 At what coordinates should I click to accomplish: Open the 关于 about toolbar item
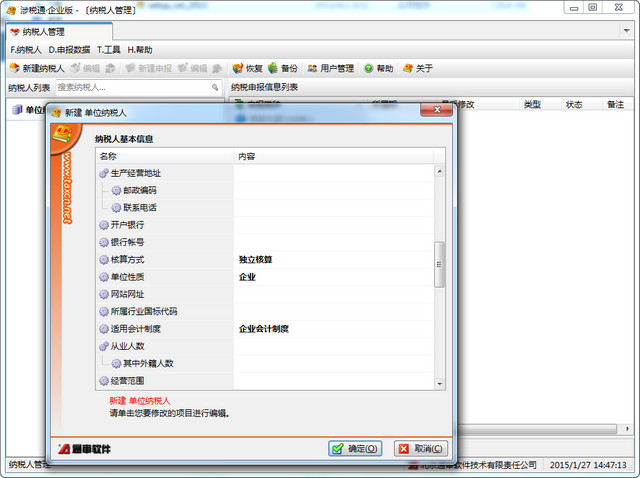tap(418, 68)
